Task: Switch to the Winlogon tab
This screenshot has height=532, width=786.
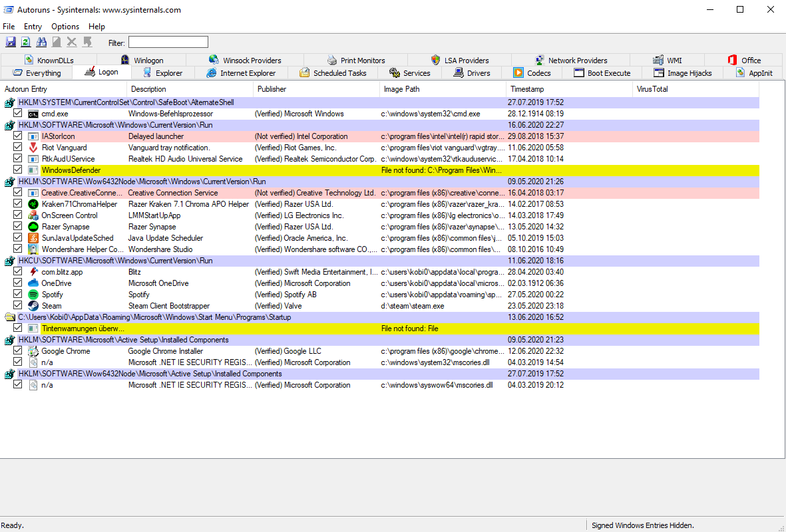Action: click(141, 60)
